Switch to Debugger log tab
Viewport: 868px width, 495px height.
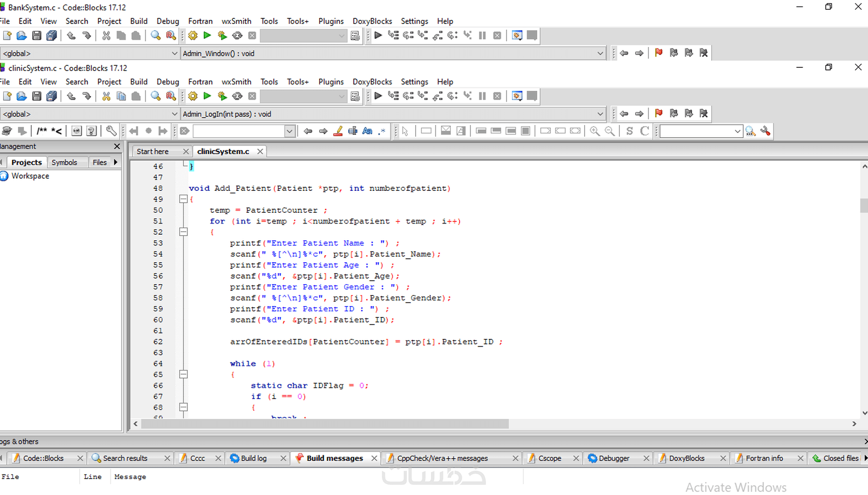click(x=614, y=458)
